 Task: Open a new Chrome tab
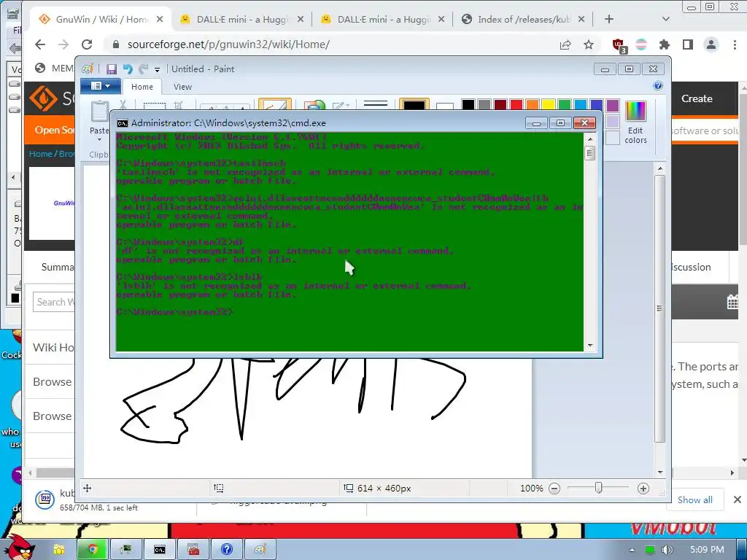click(x=609, y=20)
